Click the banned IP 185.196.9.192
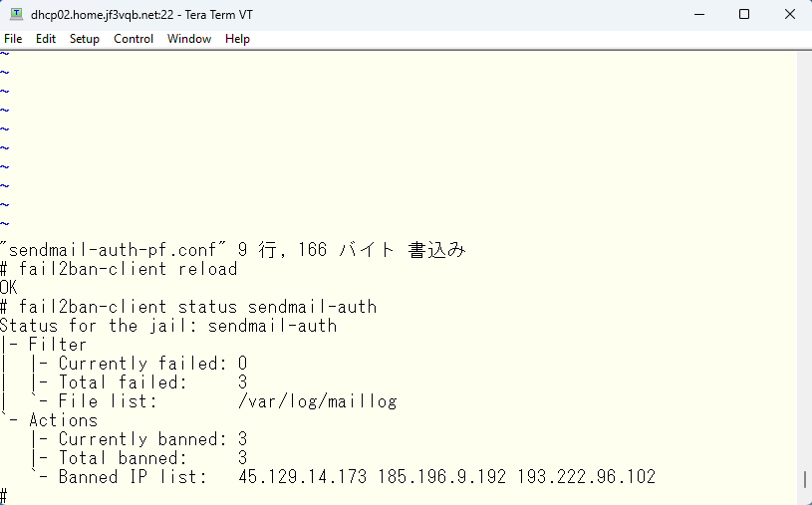Viewport: 812px width, 505px height. click(441, 476)
